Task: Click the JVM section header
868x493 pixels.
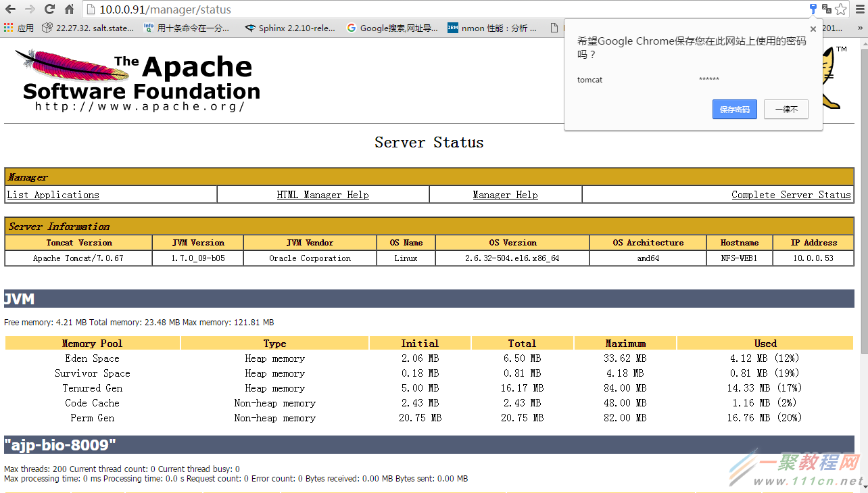Action: click(x=429, y=299)
